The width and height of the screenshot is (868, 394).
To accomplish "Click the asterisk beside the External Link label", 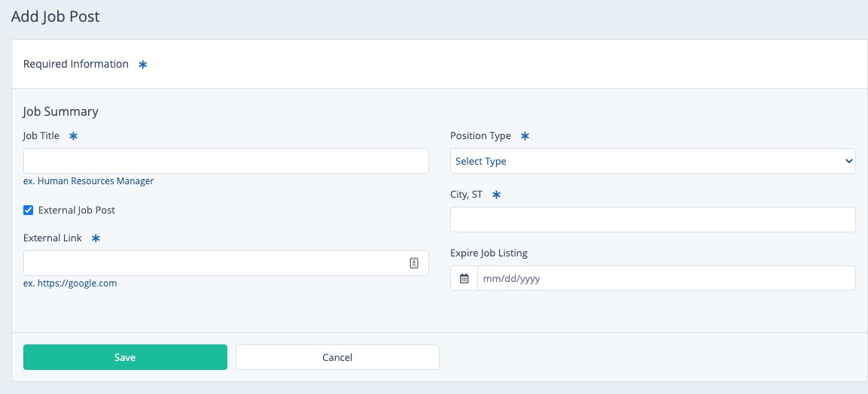I will [96, 238].
